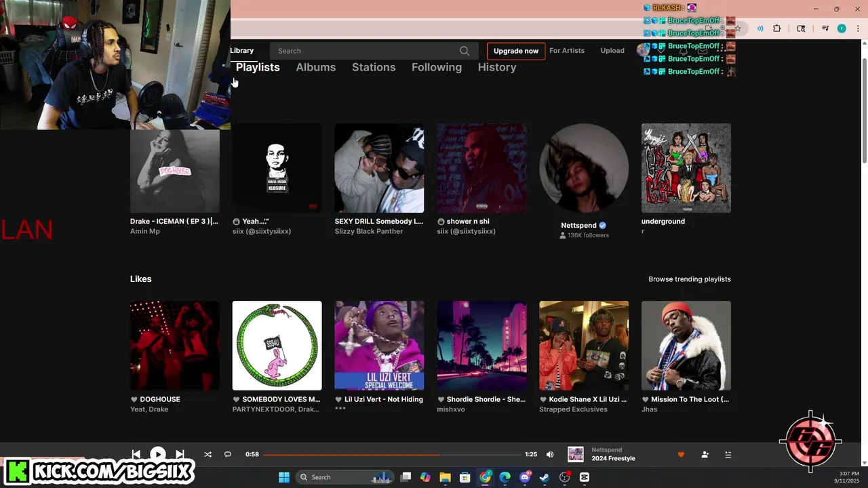The height and width of the screenshot is (488, 868).
Task: Switch to the Following tab
Action: coord(437,67)
